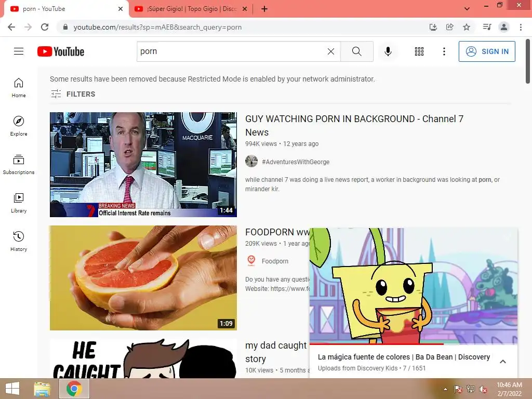Image resolution: width=532 pixels, height=399 pixels.
Task: Open File Explorer from the taskbar
Action: (x=42, y=389)
